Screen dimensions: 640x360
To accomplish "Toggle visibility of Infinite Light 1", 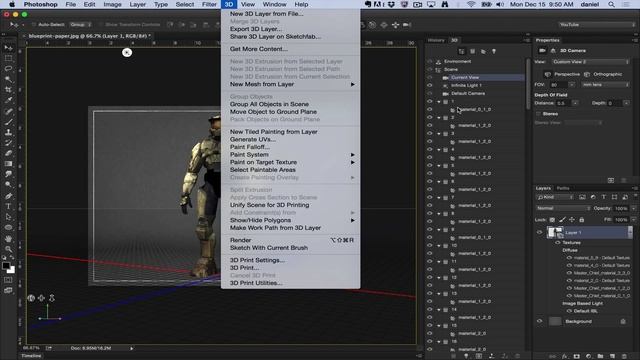I will 429,85.
